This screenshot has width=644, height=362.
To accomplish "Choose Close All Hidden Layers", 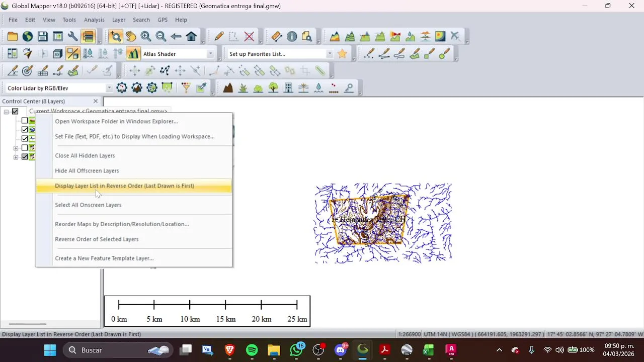I will click(x=133, y=155).
